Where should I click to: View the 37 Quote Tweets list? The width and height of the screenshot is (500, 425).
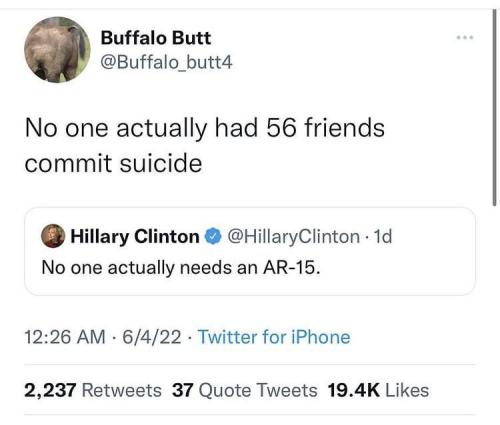click(245, 390)
